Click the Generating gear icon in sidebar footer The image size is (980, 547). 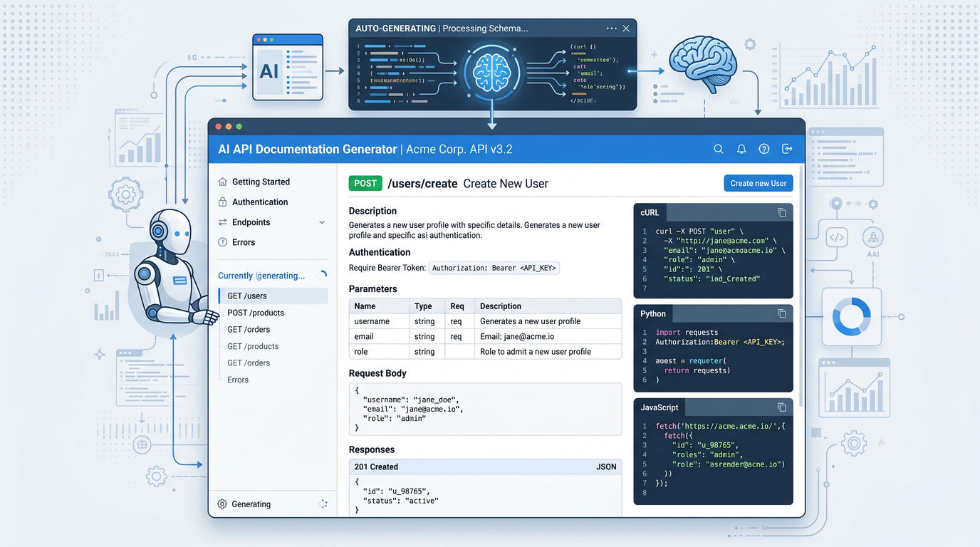(222, 504)
